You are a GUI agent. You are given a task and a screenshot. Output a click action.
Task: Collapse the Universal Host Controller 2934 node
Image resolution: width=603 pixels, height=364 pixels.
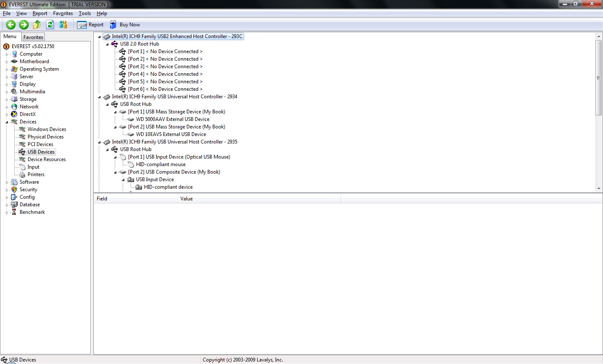point(99,97)
